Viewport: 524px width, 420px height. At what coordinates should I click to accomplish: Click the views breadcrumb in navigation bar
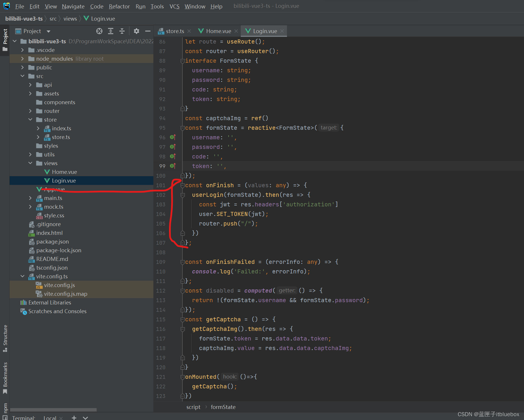[x=70, y=19]
